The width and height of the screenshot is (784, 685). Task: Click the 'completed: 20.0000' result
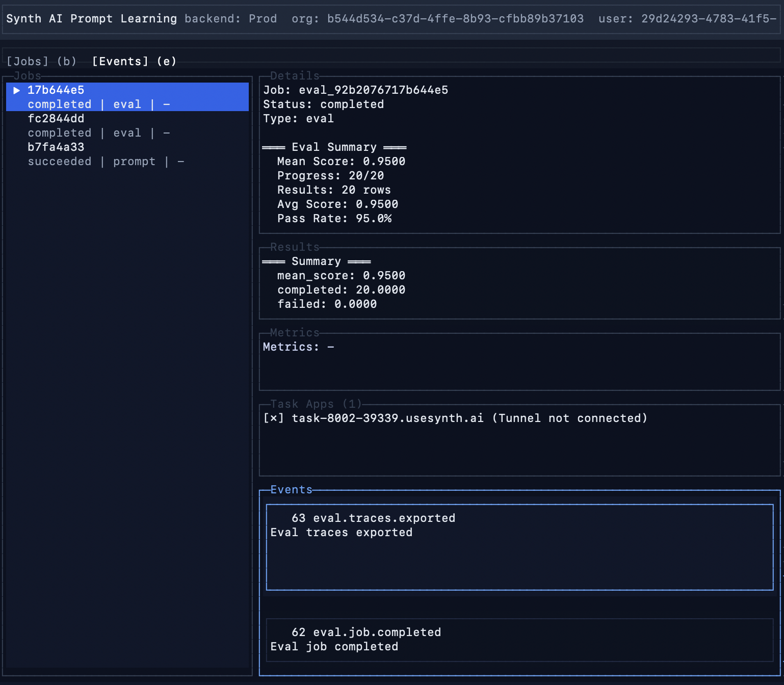point(342,289)
